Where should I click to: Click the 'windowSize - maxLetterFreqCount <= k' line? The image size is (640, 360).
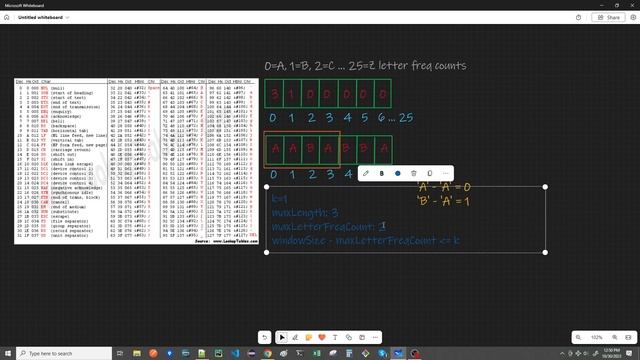[366, 240]
